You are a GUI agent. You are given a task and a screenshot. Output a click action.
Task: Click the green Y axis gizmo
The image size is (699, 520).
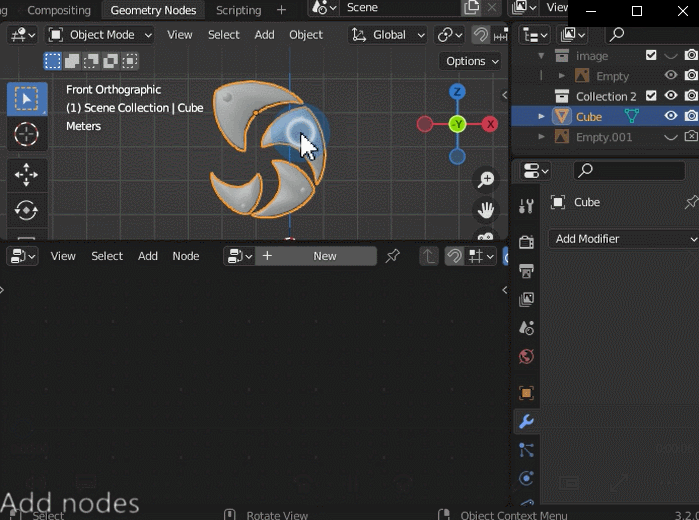457,124
